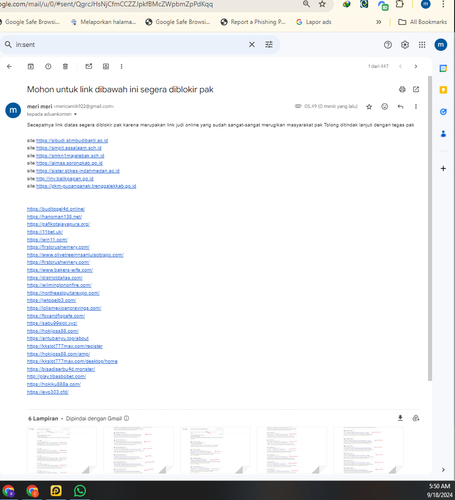This screenshot has height=500, width=455.
Task: Click into the in:sent search field
Action: pos(130,44)
